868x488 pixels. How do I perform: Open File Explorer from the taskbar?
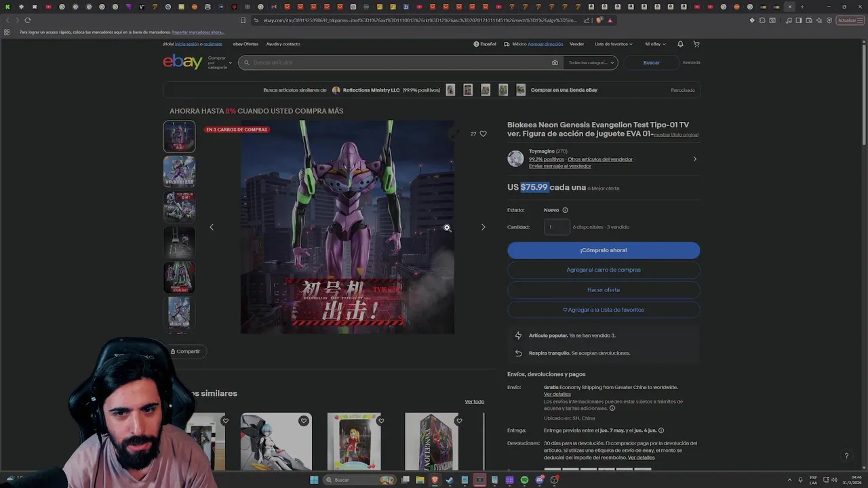(420, 480)
